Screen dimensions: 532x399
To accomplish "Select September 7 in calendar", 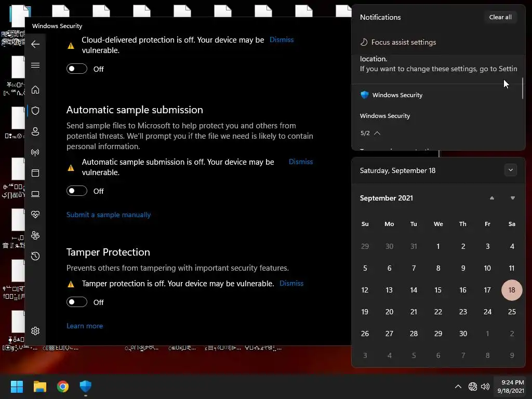I will coord(414,268).
